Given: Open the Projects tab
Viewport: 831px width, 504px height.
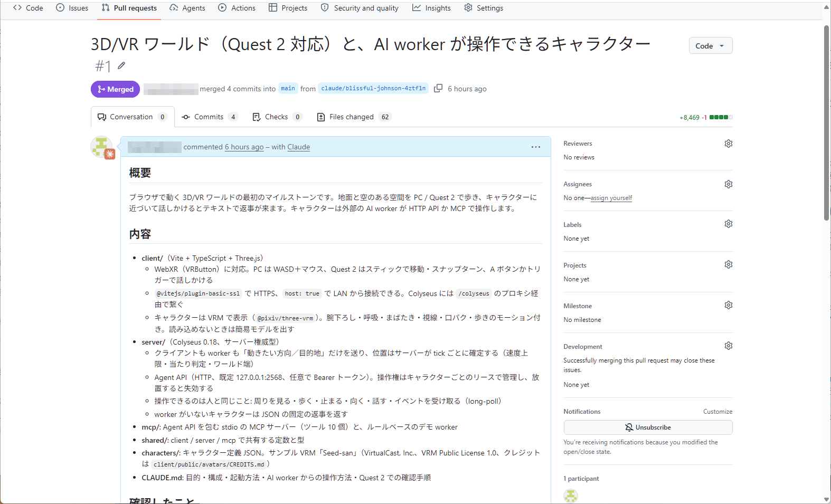Looking at the screenshot, I should pos(288,8).
